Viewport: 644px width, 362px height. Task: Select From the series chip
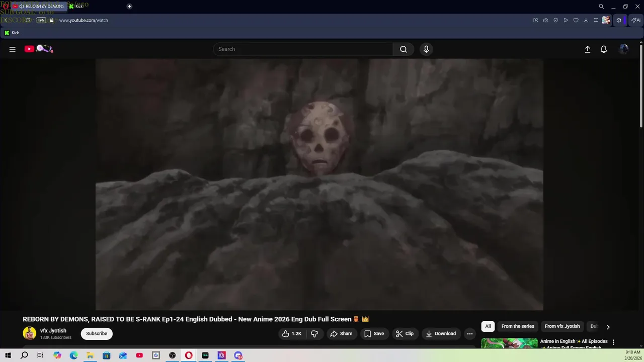coord(518,326)
